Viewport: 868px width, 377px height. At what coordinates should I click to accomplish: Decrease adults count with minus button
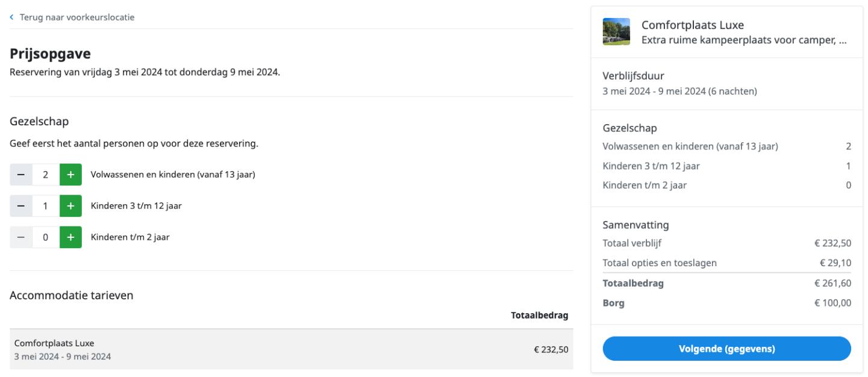coord(21,175)
